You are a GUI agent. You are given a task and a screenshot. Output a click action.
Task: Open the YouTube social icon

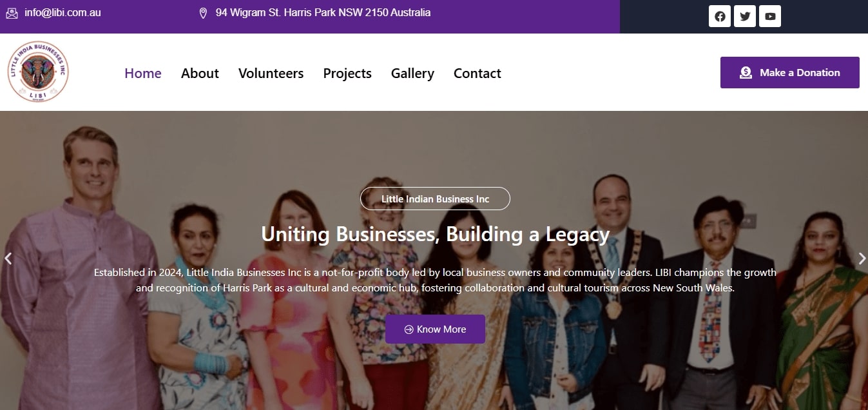coord(770,16)
